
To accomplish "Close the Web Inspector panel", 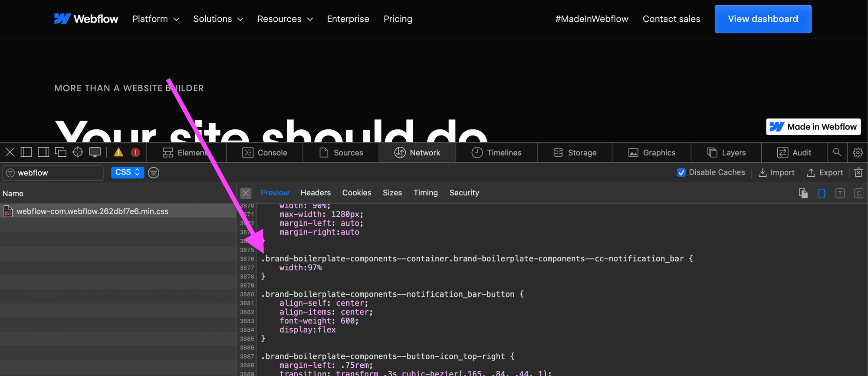I will [x=10, y=152].
